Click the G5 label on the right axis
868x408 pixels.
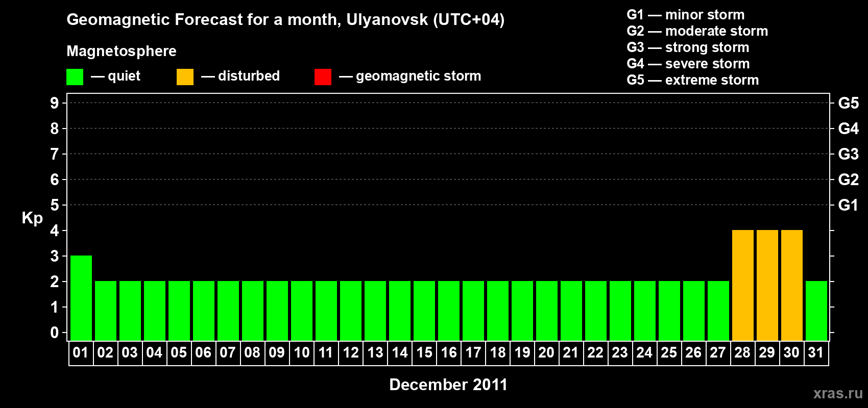click(849, 103)
